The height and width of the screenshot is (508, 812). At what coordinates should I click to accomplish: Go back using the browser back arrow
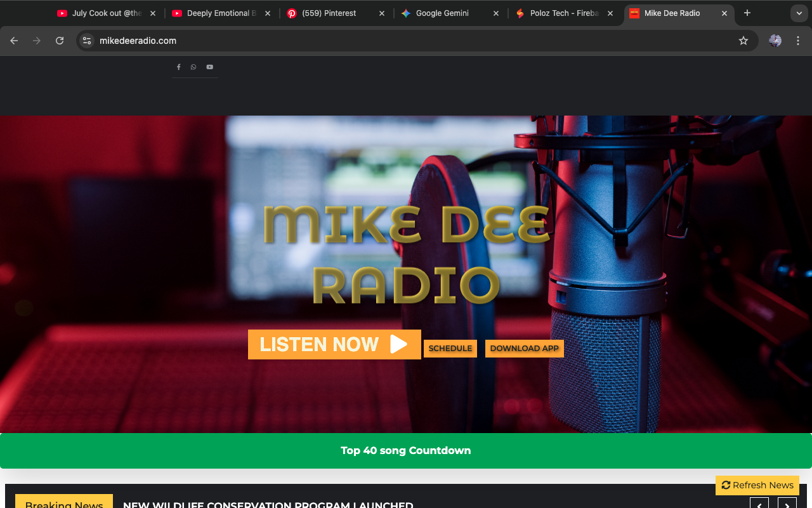point(14,41)
